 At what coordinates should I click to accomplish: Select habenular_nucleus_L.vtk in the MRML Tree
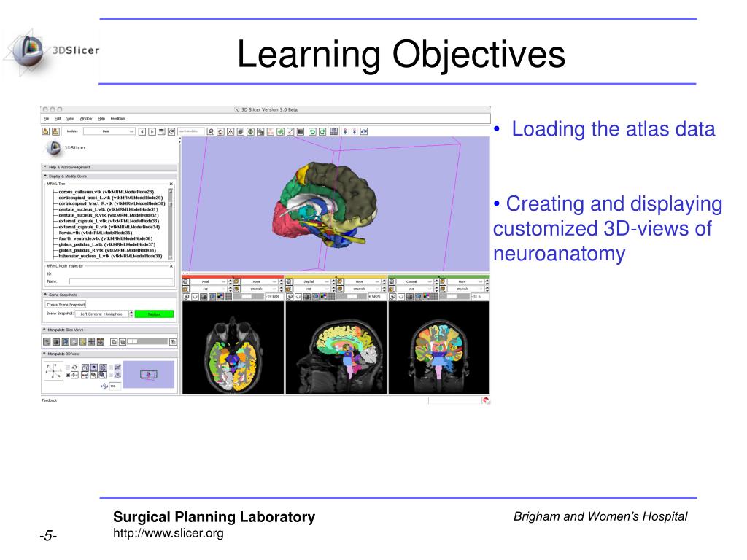110,256
